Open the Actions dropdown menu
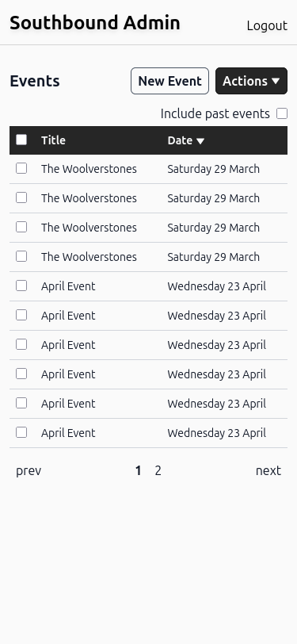Image resolution: width=297 pixels, height=644 pixels. tap(251, 81)
